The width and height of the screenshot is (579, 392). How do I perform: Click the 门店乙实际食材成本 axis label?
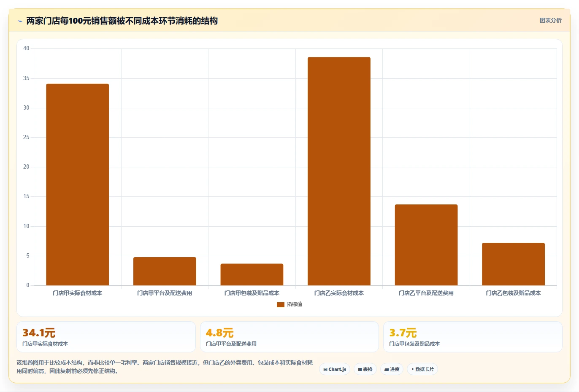point(339,293)
